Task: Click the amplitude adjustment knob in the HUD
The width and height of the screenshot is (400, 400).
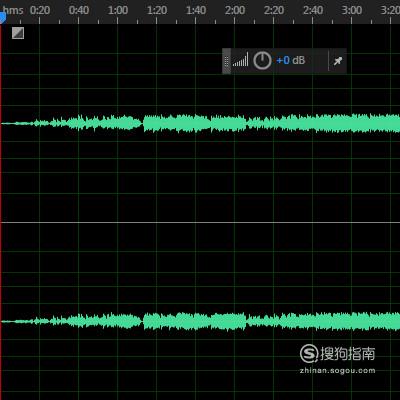Action: pos(262,60)
